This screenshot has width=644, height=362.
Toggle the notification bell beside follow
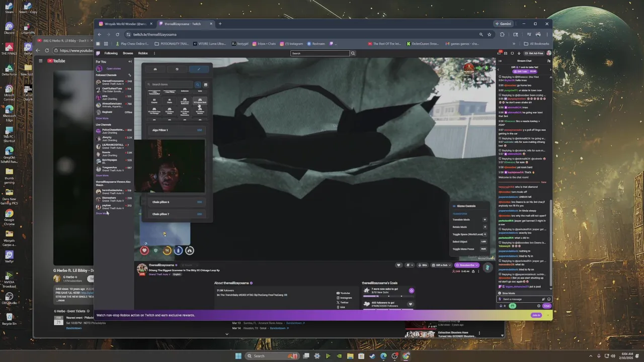point(410,265)
